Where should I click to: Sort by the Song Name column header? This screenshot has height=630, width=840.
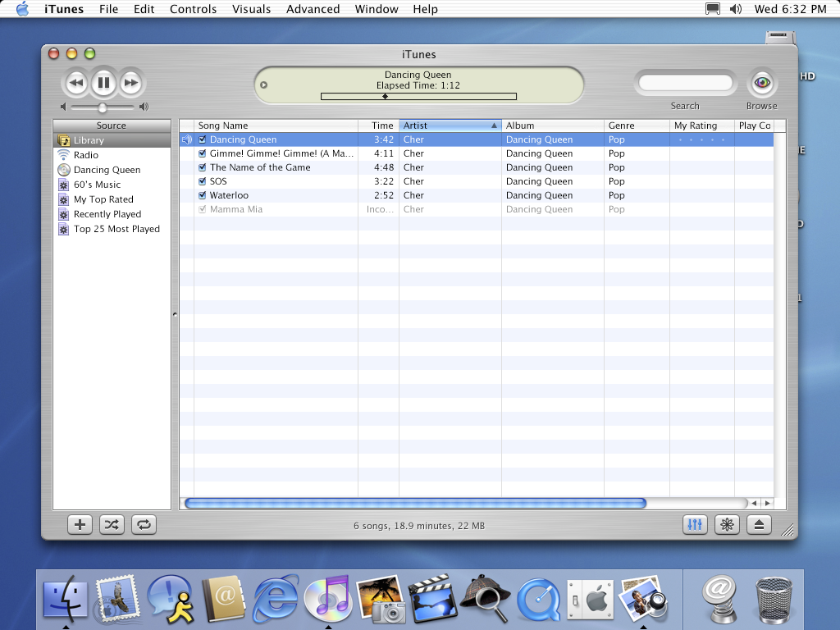pos(276,126)
